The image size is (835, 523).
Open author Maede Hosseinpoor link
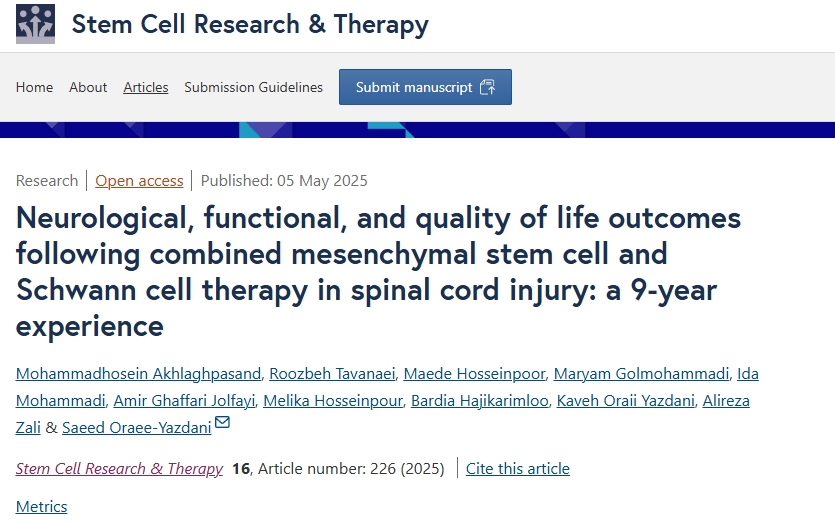(474, 374)
